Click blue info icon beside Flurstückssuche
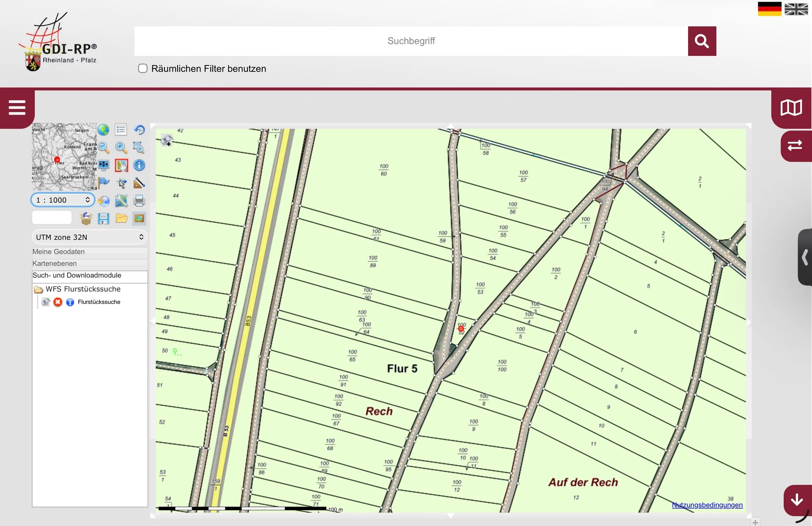This screenshot has height=526, width=812. pos(70,302)
